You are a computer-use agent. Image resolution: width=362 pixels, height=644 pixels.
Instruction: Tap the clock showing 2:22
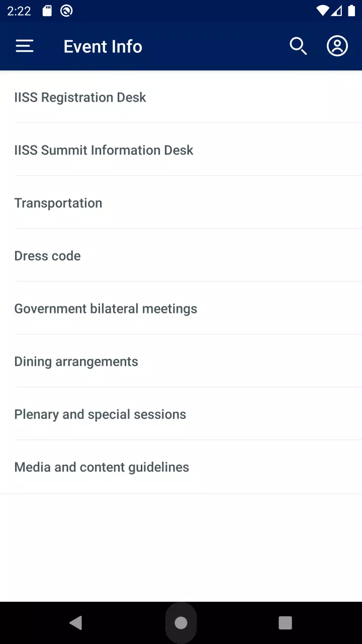[19, 12]
